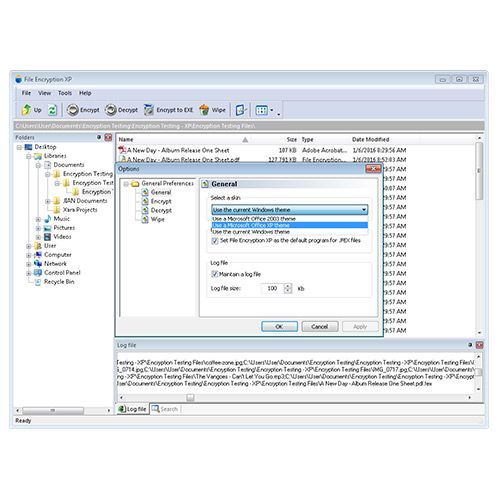Close the Log file pane with red X

[x=480, y=345]
